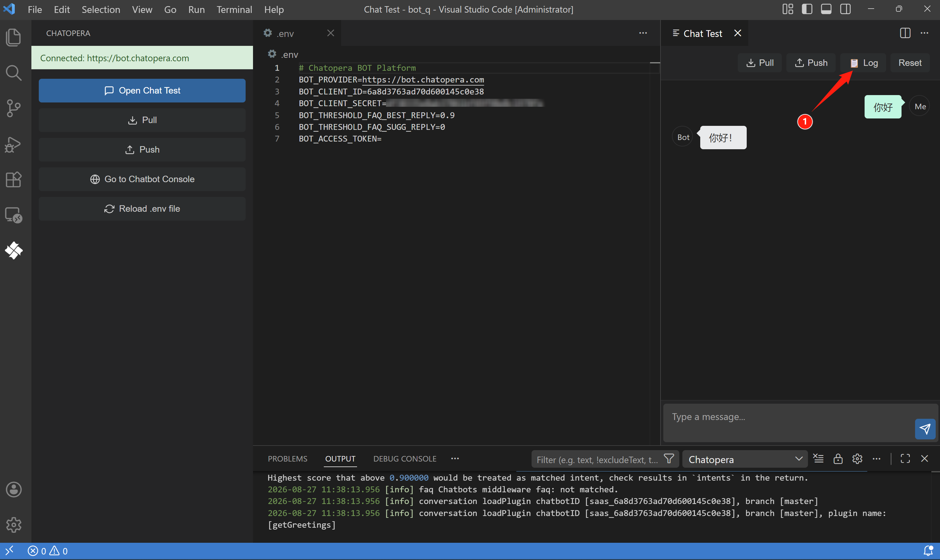Follow the bot.chatopera.com link in .env
Screen dimensions: 940x560
pyautogui.click(x=423, y=80)
